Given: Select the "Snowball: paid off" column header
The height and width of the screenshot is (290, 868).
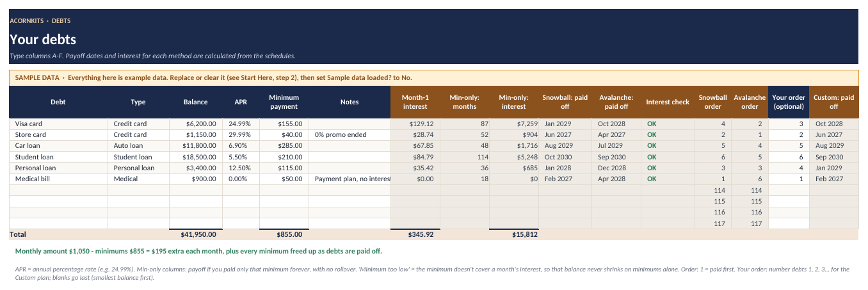Looking at the screenshot, I should click(565, 102).
